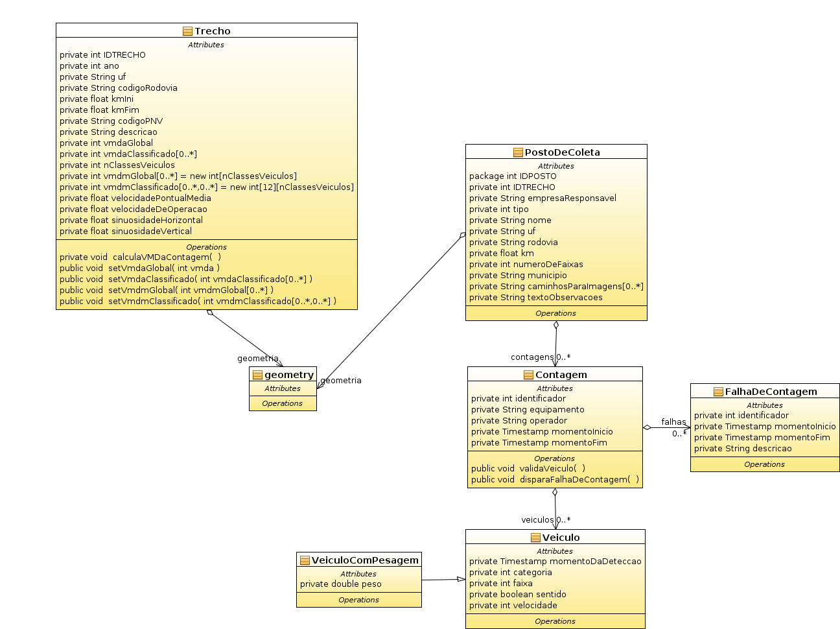This screenshot has height=629, width=840.
Task: Click the class icon beside Veiculo title
Action: coord(535,538)
